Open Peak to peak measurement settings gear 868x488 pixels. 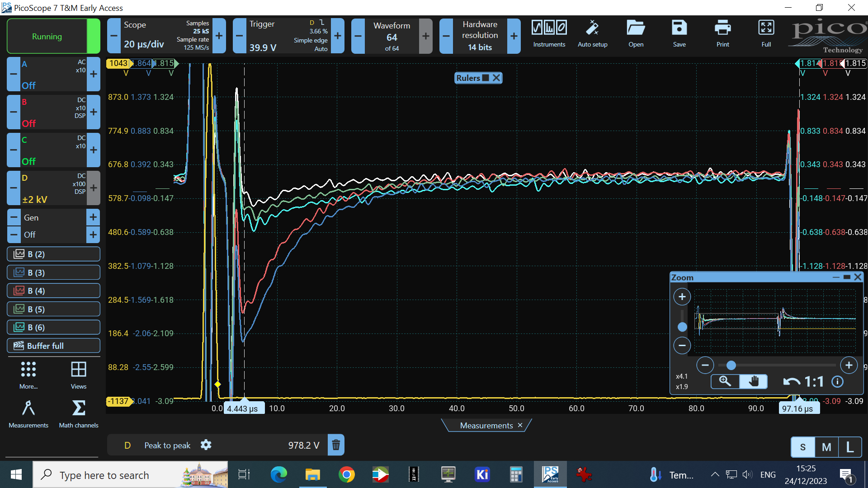[206, 445]
